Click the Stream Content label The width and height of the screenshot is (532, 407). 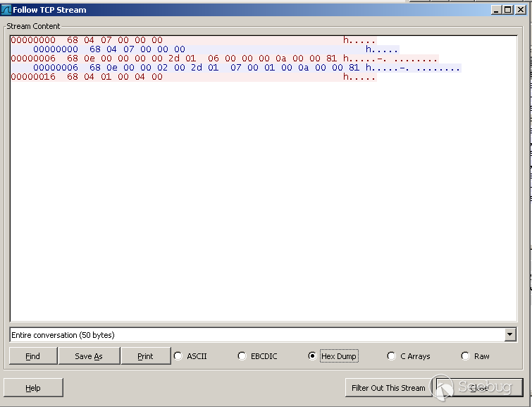33,26
